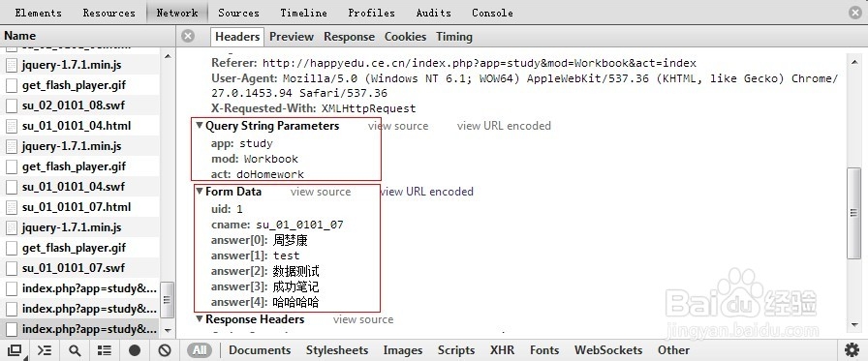Screen dimensions: 868x361
Task: Select the uid: 1 form field
Action: (227, 209)
